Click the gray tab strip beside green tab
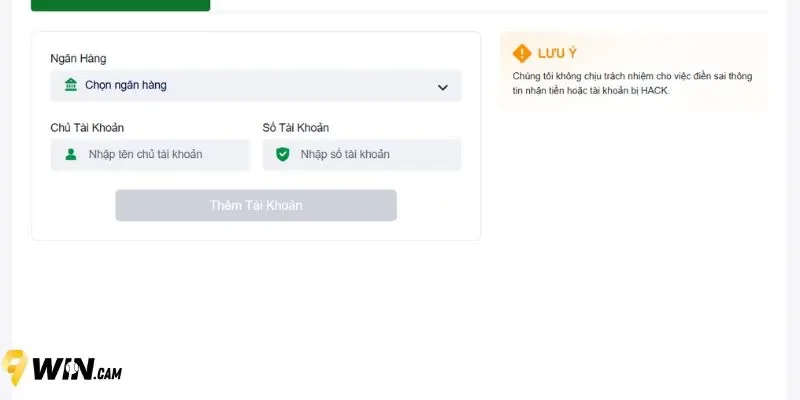The image size is (800, 400). 500,8
